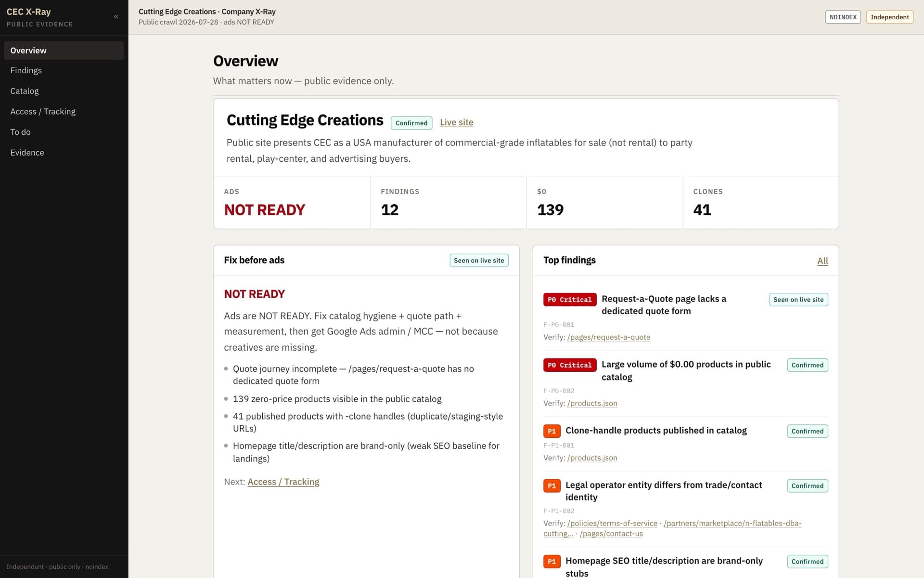Click finding title 'Clone-handle products published in catalog'
Image resolution: width=924 pixels, height=578 pixels.
click(x=656, y=431)
